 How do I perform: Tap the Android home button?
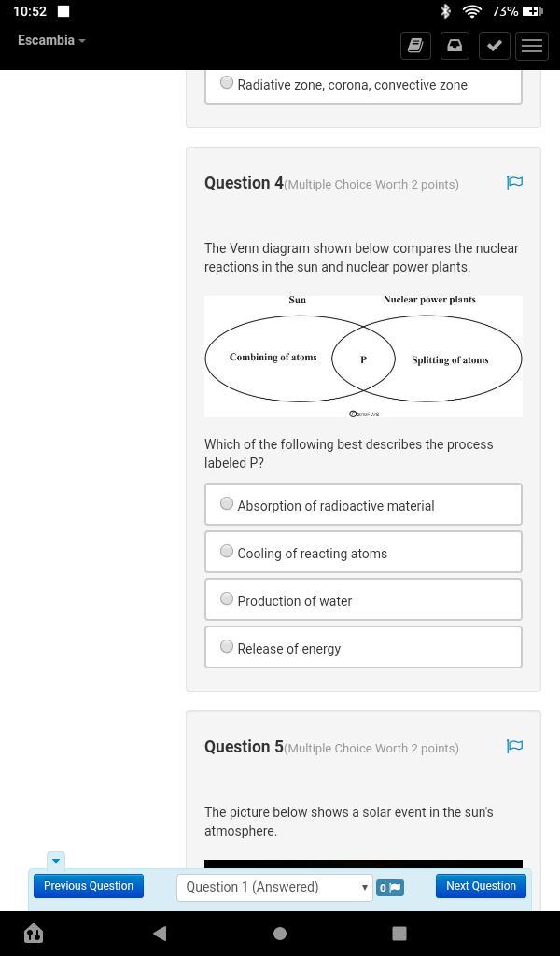279,933
